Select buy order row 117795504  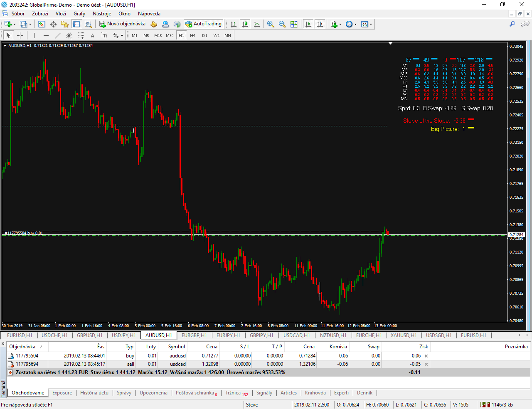(269, 356)
